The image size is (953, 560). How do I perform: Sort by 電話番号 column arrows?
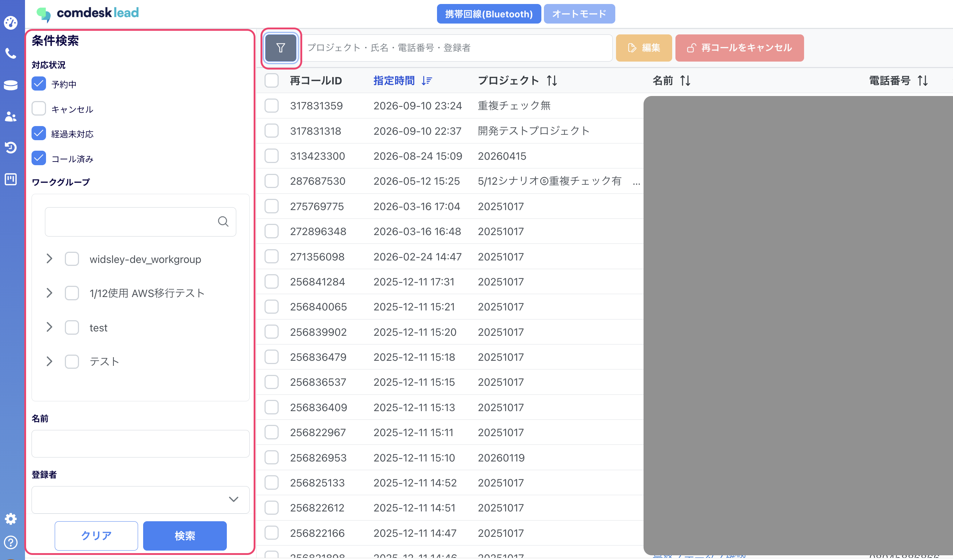922,80
